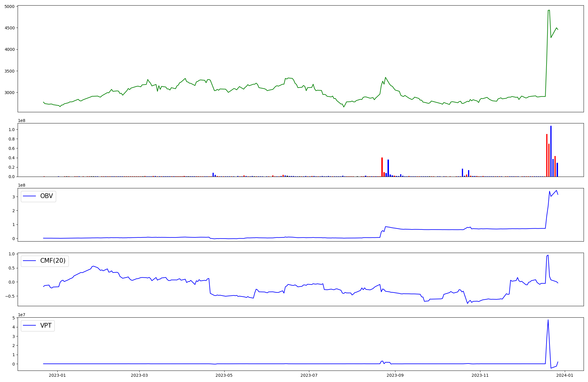Click the 2023-09 x-axis date label
This screenshot has width=588, height=382.
[395, 375]
